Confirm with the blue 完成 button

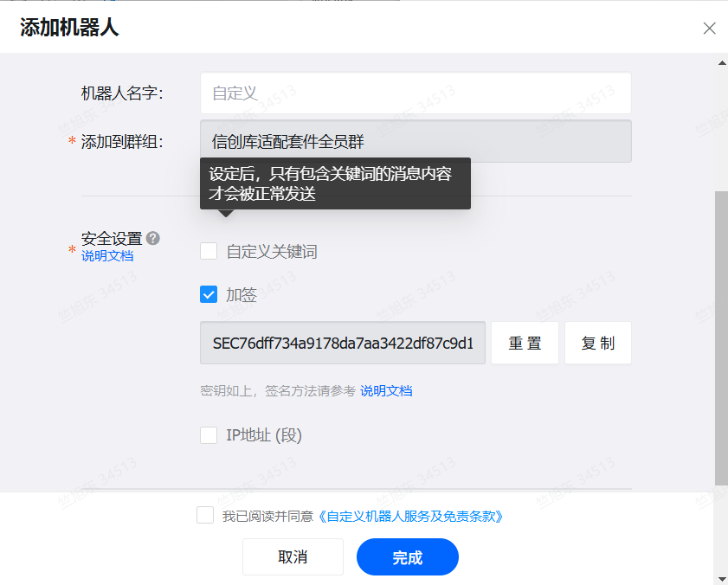(x=407, y=557)
